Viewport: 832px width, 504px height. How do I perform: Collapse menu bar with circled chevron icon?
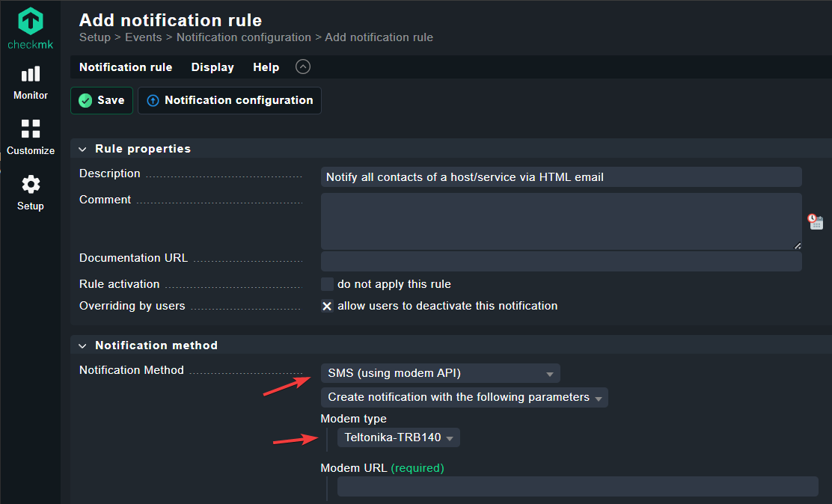pos(302,67)
